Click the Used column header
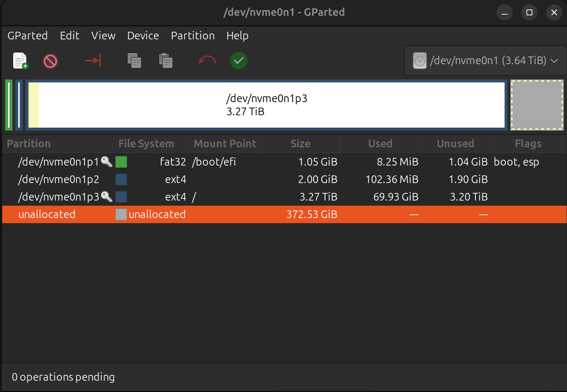Viewport: 567px width, 392px height. click(380, 144)
